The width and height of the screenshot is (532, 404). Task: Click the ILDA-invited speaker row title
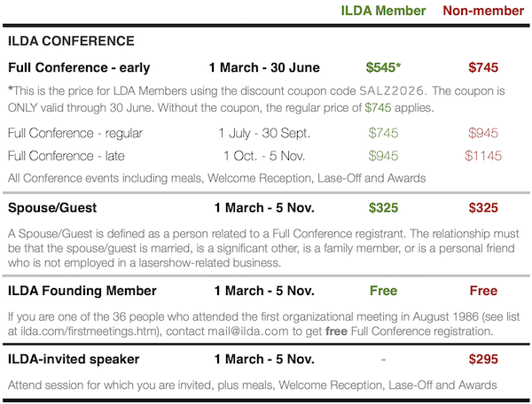[76, 359]
